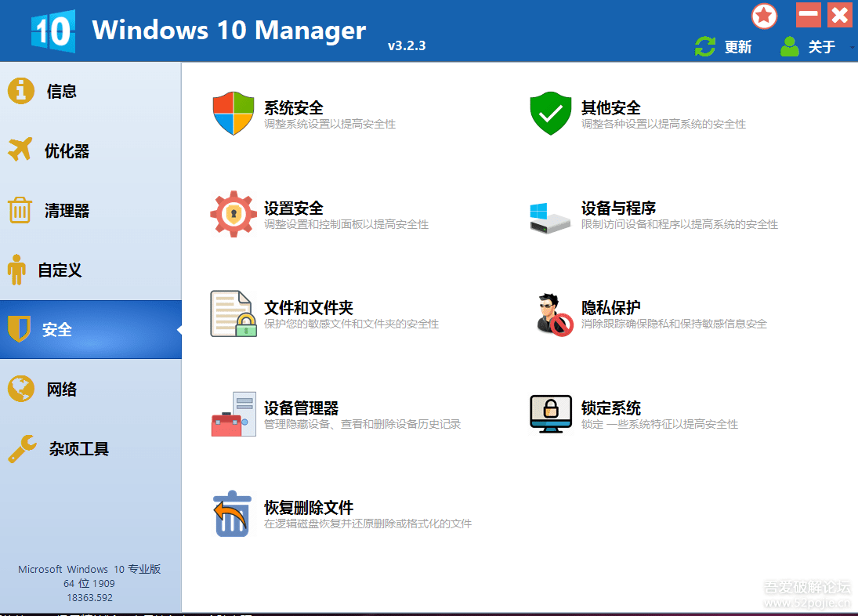The width and height of the screenshot is (858, 616).
Task: Click the 关于 about button text
Action: click(x=822, y=47)
